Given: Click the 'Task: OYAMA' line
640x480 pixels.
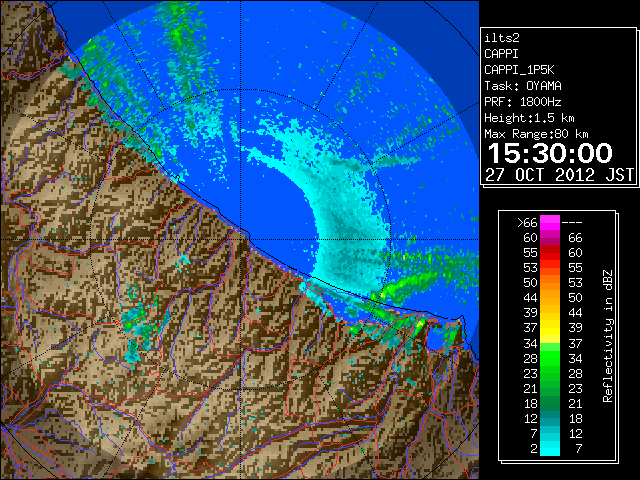Looking at the screenshot, I should tap(523, 86).
